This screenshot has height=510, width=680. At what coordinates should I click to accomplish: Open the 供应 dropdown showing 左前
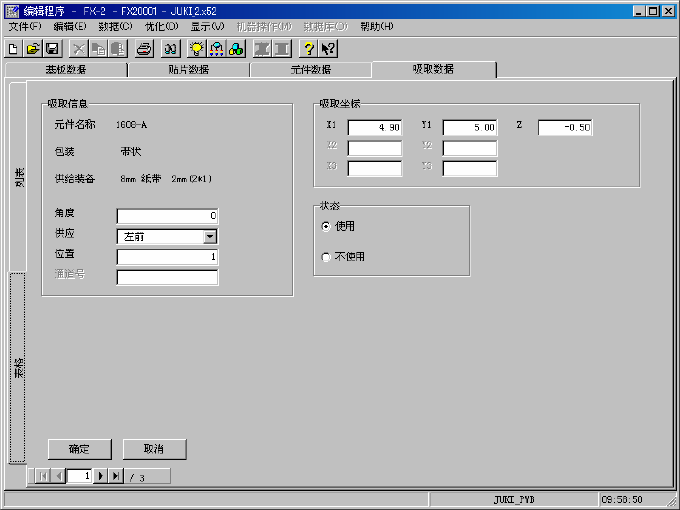[210, 237]
